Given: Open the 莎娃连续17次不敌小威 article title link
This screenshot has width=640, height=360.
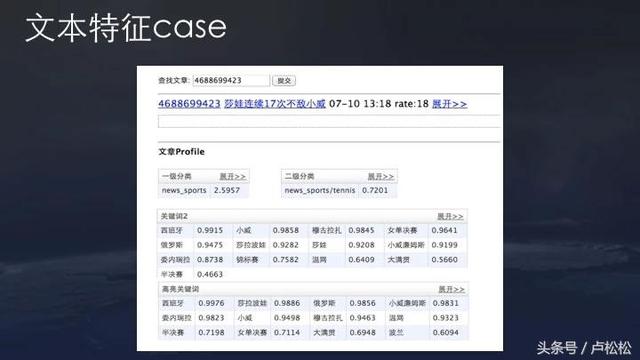Looking at the screenshot, I should click(x=275, y=104).
